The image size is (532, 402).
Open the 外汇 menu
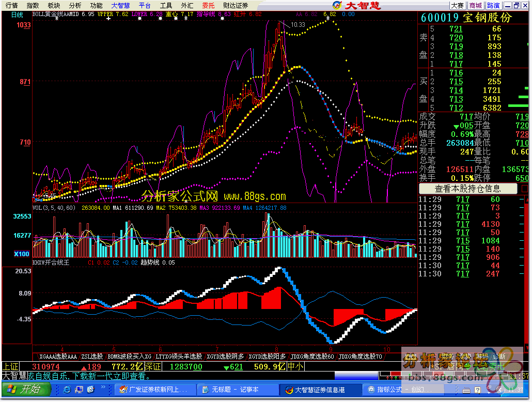click(x=187, y=6)
